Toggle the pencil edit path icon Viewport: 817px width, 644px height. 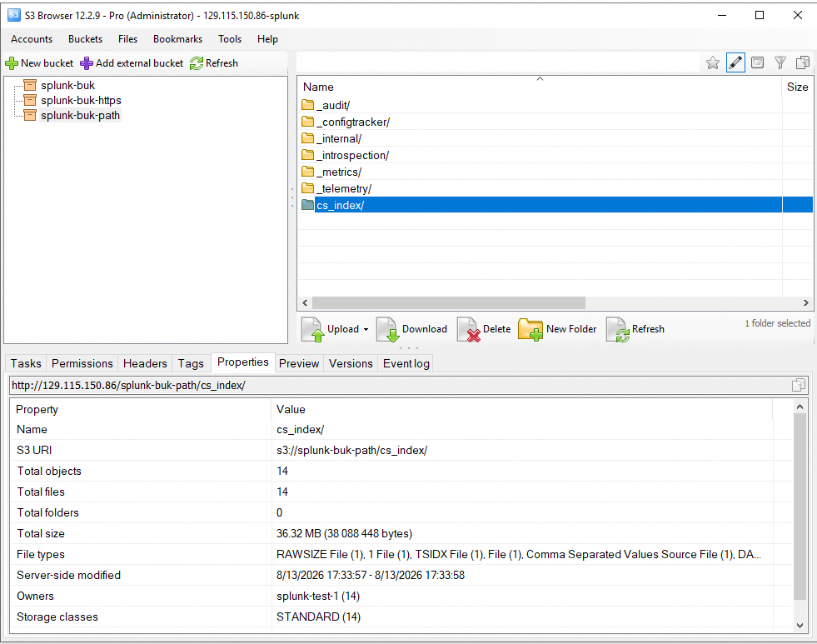tap(735, 63)
